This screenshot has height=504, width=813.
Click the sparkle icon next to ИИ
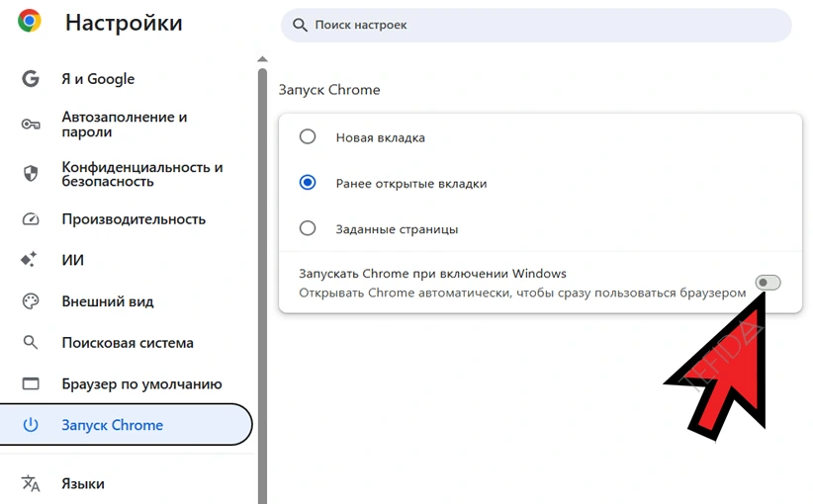(x=29, y=260)
